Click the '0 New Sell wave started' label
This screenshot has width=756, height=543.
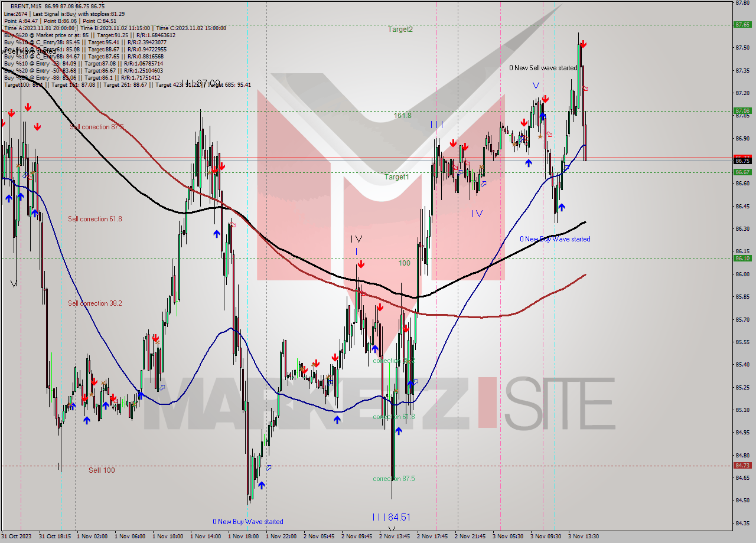click(543, 68)
